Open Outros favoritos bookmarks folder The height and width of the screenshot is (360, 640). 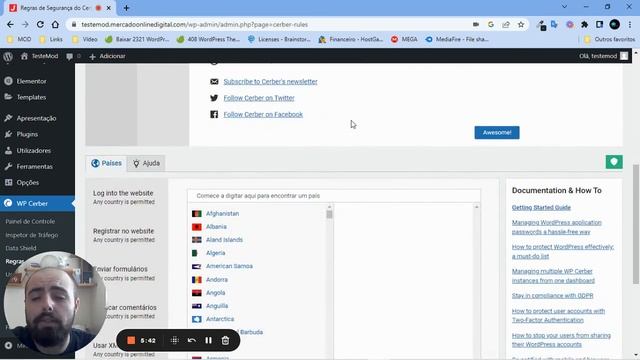(x=609, y=39)
